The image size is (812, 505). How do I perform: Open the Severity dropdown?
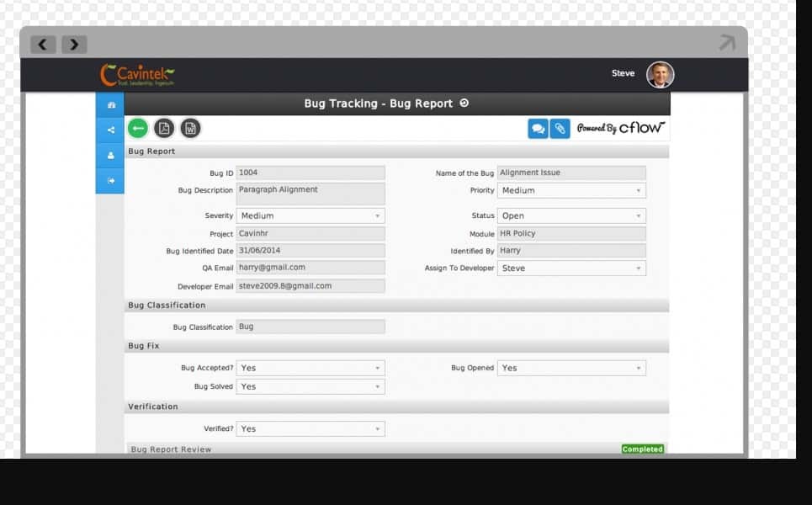[x=310, y=216]
